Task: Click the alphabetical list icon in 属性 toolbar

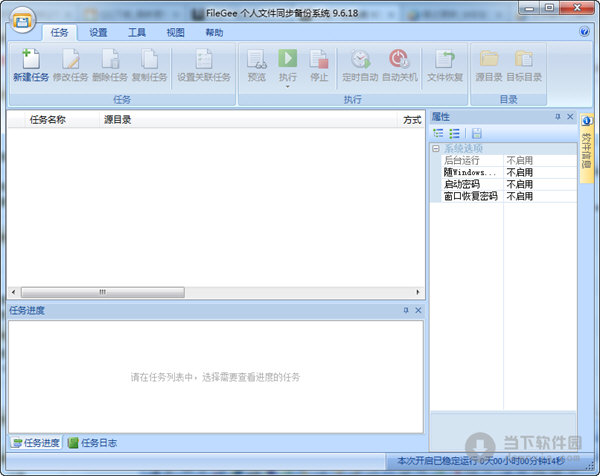Action: pos(454,133)
